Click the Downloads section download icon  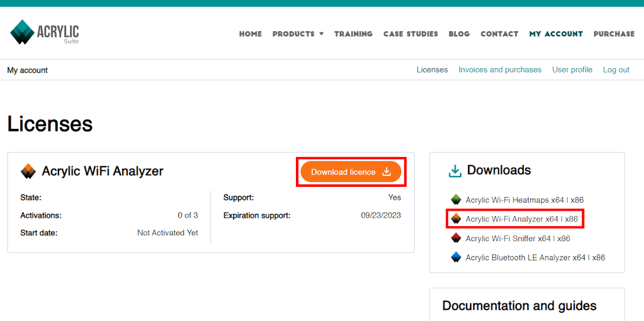[455, 171]
